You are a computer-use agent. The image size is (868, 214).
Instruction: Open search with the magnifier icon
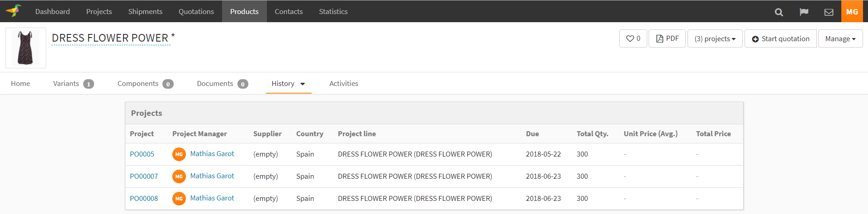(778, 12)
